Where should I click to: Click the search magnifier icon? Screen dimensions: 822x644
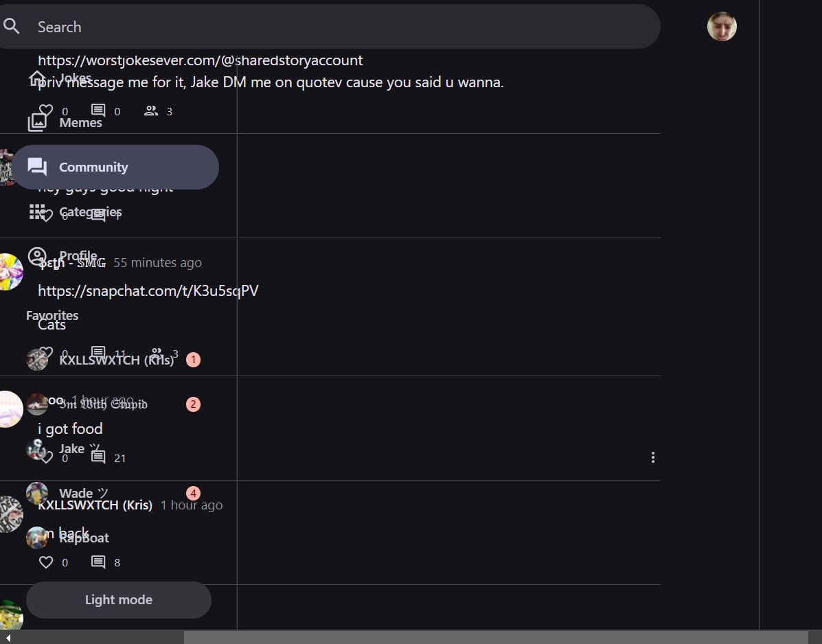tap(11, 27)
